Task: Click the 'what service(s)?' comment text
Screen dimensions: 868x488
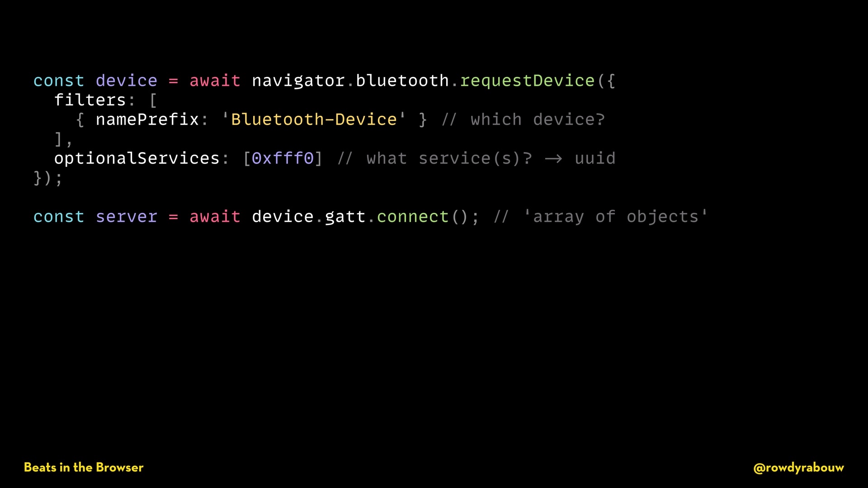Action: point(449,159)
